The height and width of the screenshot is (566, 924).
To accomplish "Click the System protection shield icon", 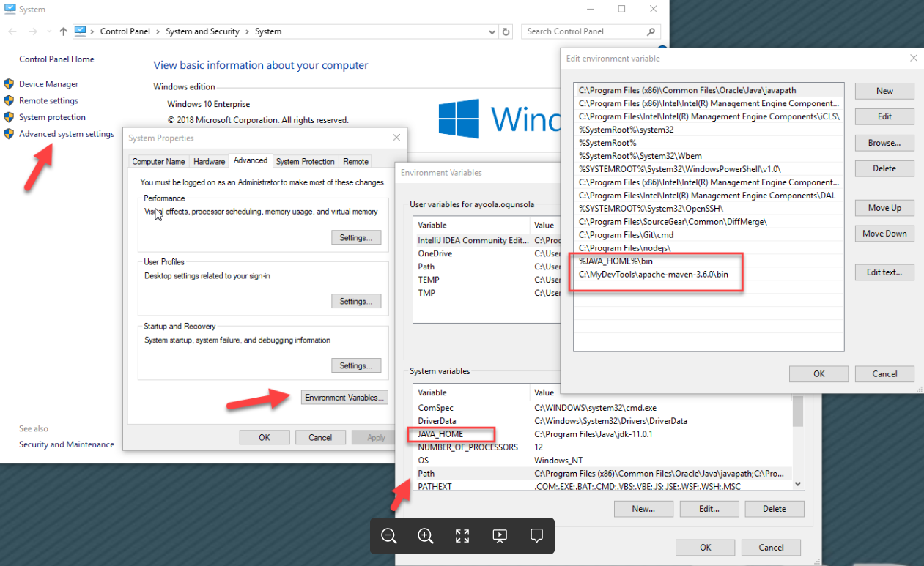I will 9,117.
